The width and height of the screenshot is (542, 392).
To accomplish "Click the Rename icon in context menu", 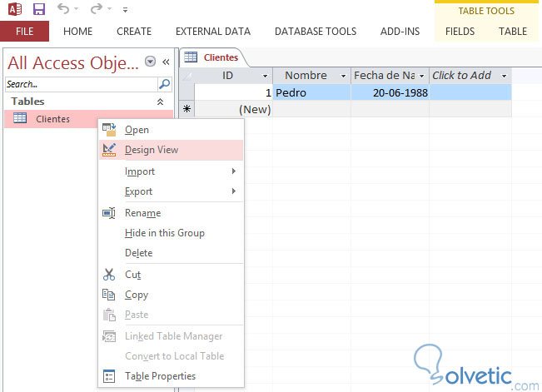I will pos(109,213).
